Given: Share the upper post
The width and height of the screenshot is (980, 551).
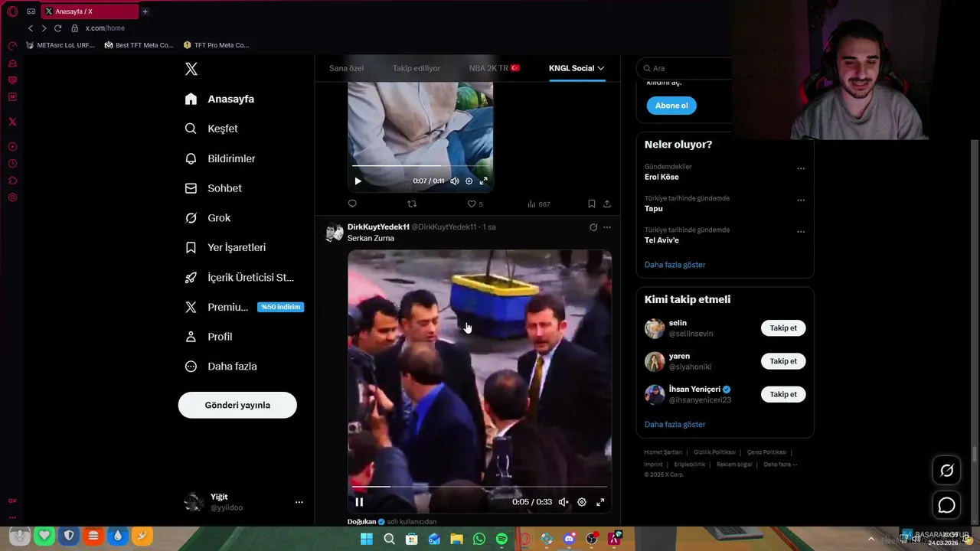Looking at the screenshot, I should tap(607, 204).
